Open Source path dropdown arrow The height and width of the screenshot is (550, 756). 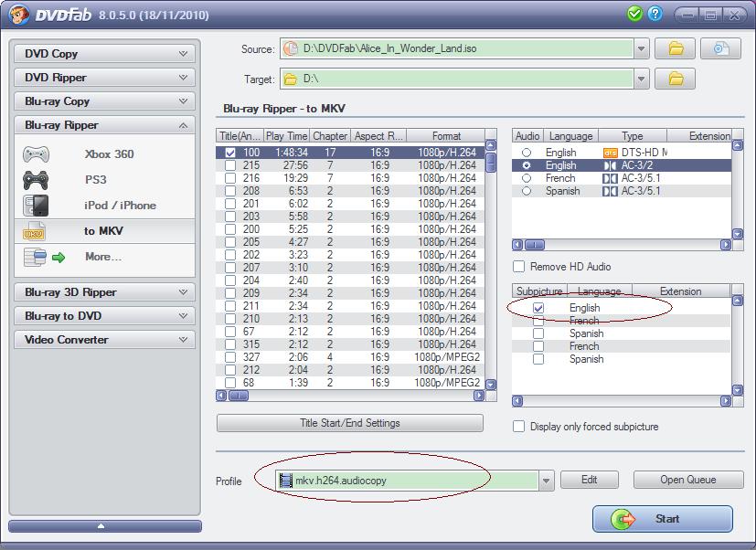pyautogui.click(x=641, y=48)
